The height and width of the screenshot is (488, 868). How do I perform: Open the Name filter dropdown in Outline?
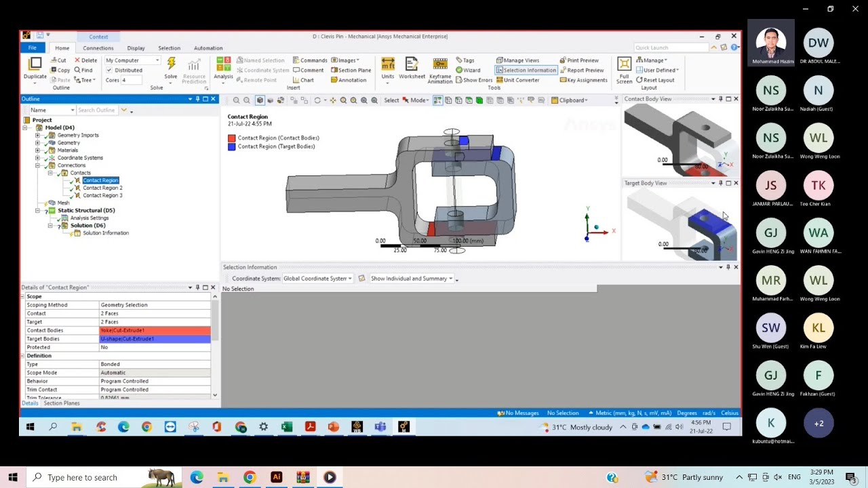(x=52, y=110)
